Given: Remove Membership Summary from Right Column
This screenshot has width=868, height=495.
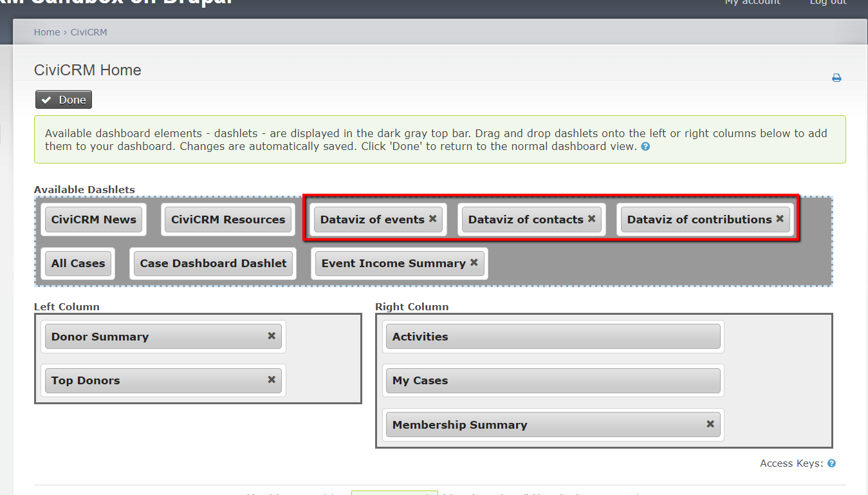Looking at the screenshot, I should [x=710, y=424].
